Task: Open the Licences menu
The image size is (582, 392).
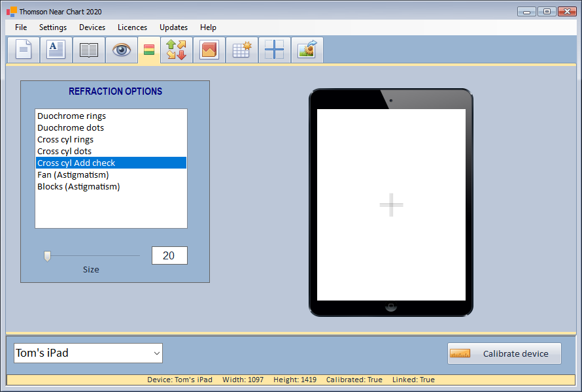Action: tap(132, 27)
